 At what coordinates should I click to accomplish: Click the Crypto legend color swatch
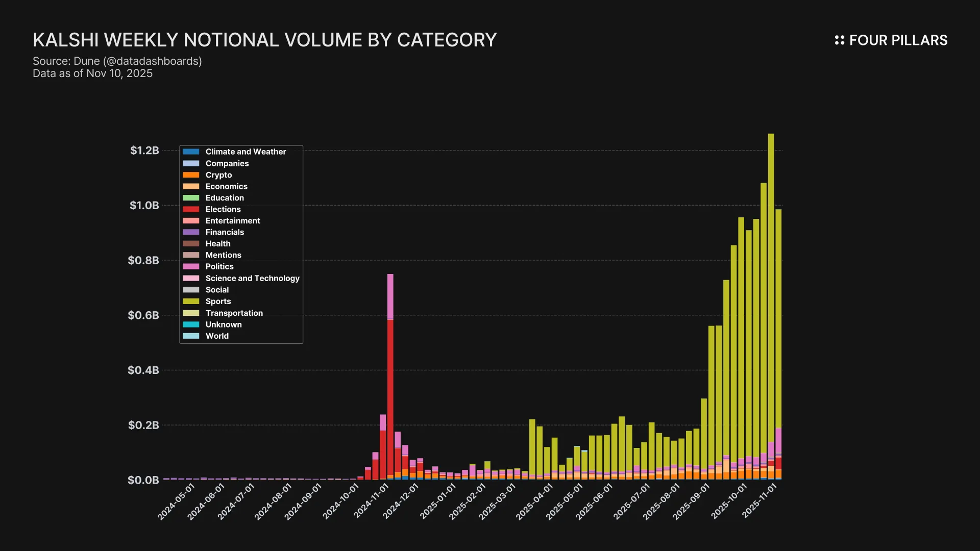click(x=191, y=175)
